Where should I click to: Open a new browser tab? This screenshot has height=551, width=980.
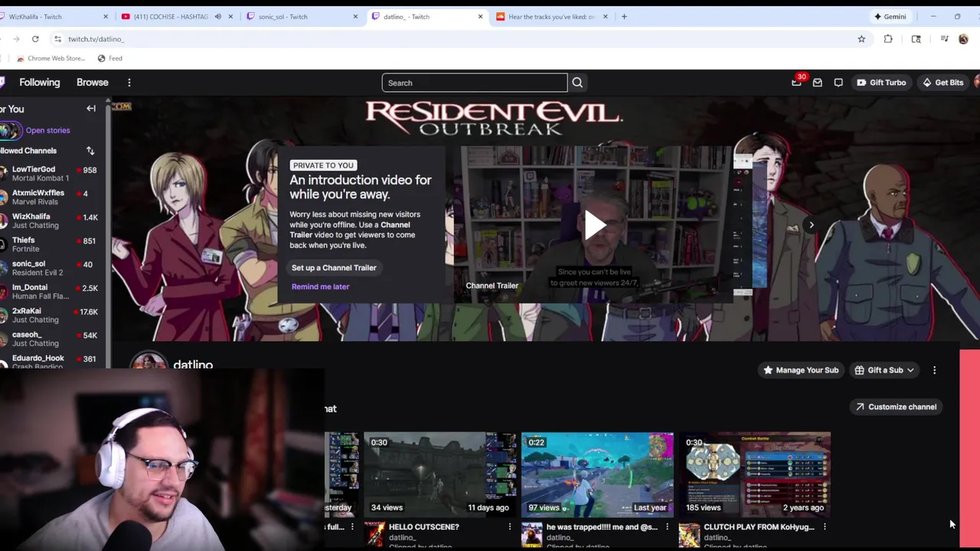(x=624, y=16)
